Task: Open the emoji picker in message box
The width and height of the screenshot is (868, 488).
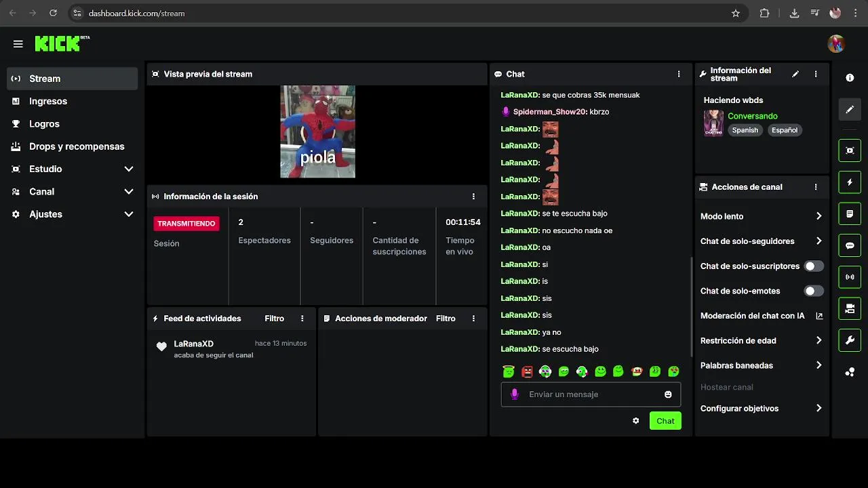Action: tap(668, 394)
